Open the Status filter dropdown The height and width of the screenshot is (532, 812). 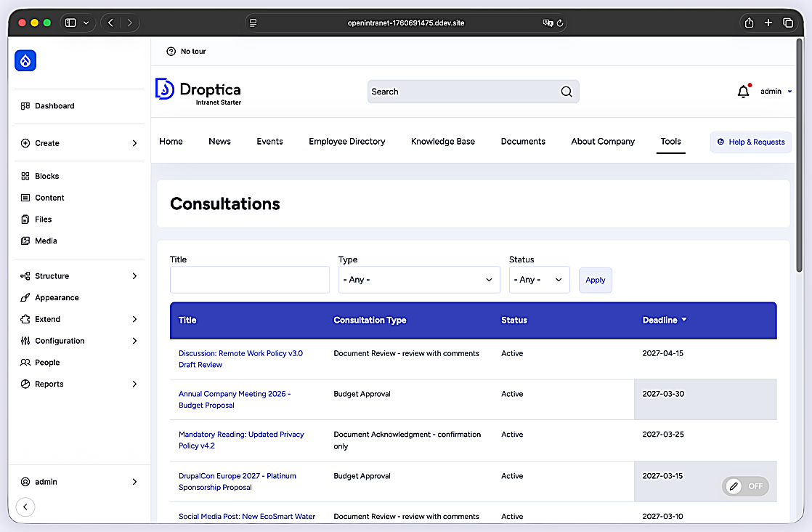pos(539,280)
